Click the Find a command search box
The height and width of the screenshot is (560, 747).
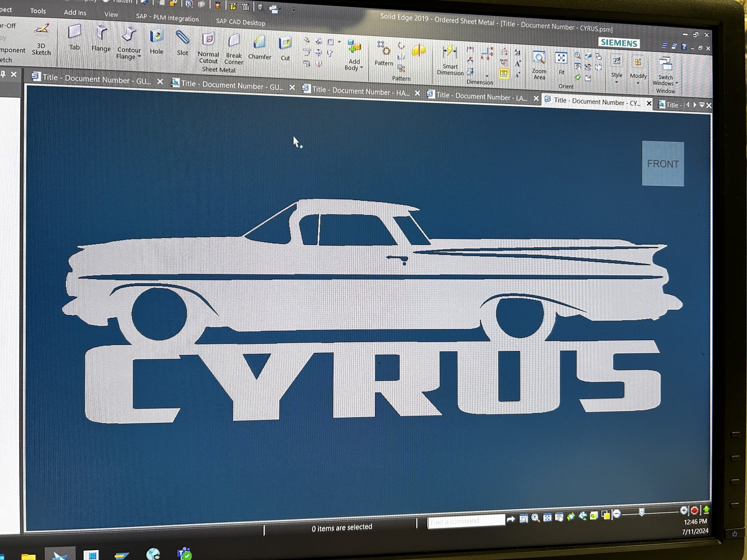tap(465, 521)
